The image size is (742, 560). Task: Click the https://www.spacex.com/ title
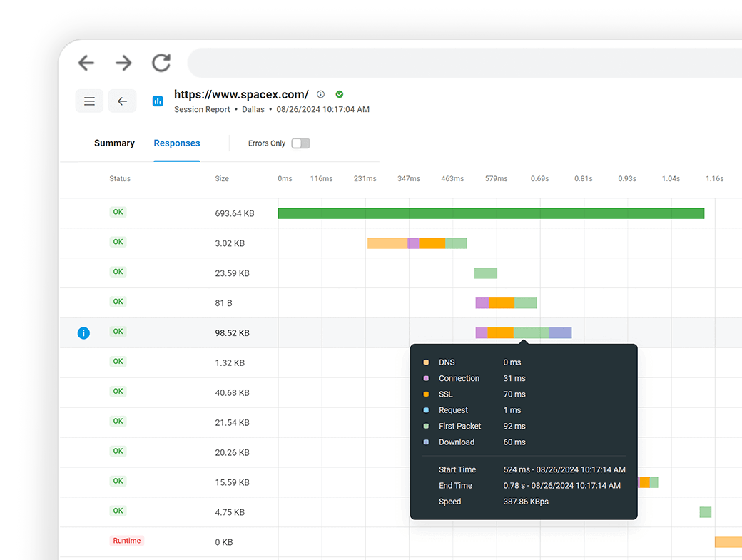pos(241,94)
